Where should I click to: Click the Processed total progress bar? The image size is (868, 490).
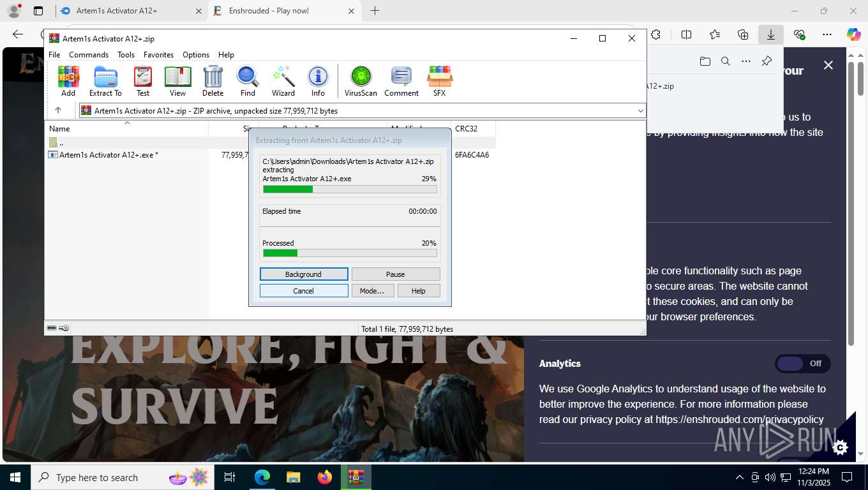(x=350, y=253)
